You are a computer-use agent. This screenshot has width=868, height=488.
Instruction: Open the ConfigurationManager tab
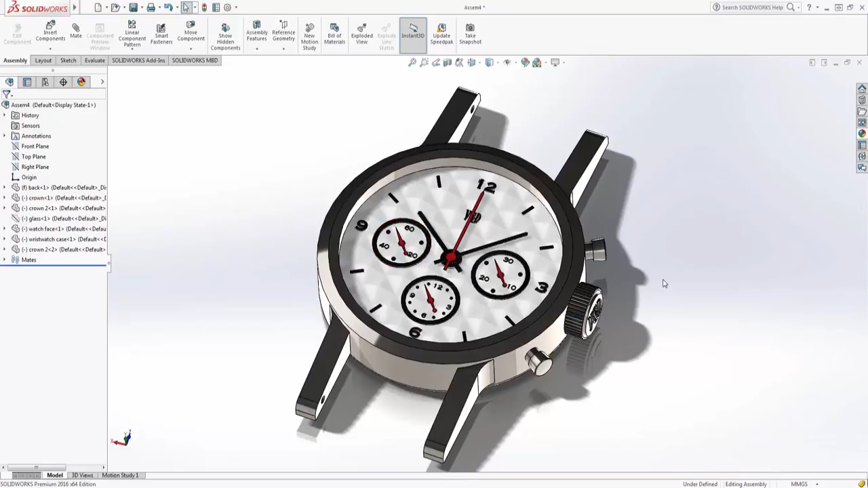pyautogui.click(x=45, y=82)
